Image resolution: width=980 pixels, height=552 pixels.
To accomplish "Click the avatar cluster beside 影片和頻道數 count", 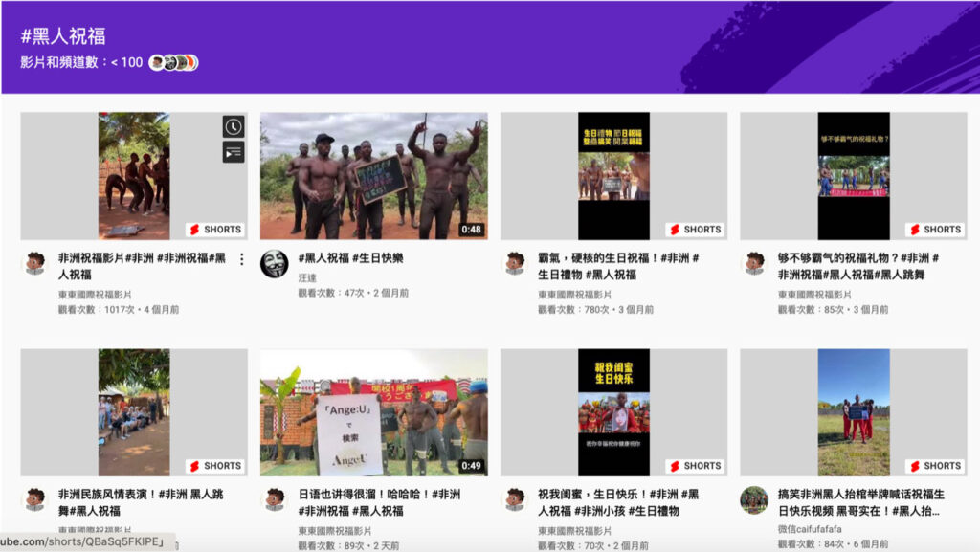I will pyautogui.click(x=173, y=63).
